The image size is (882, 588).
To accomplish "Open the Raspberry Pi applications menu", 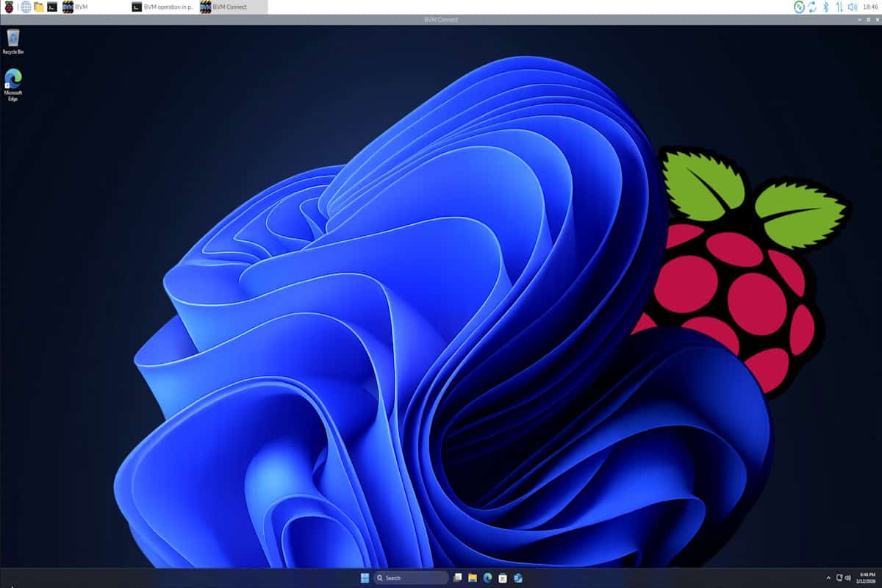I will click(9, 7).
